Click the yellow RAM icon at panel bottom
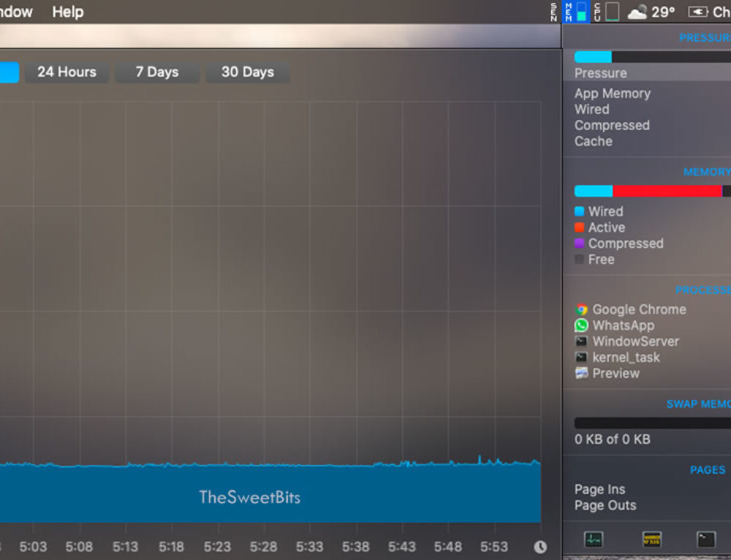Image resolution: width=731 pixels, height=560 pixels. click(651, 540)
